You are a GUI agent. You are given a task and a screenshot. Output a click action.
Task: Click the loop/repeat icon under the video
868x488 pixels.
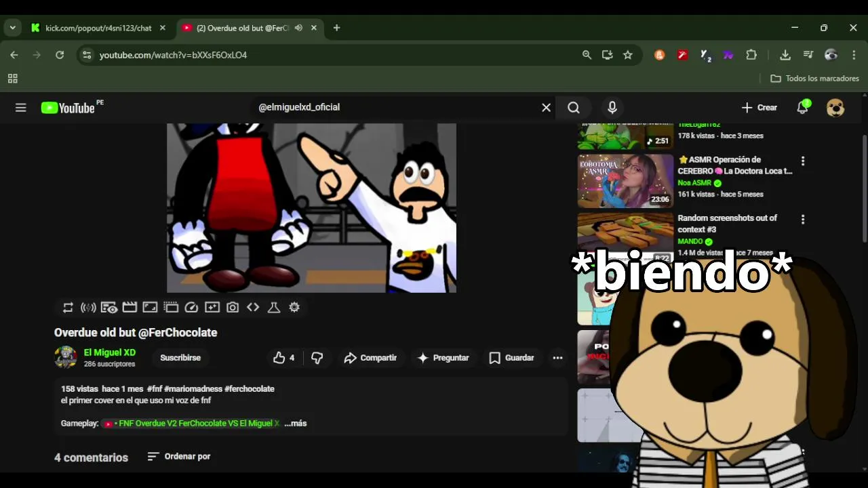pos(68,307)
